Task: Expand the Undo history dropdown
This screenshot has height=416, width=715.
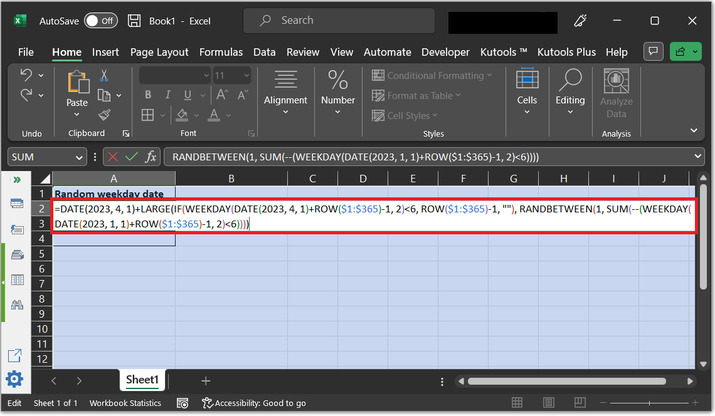Action: tap(41, 75)
